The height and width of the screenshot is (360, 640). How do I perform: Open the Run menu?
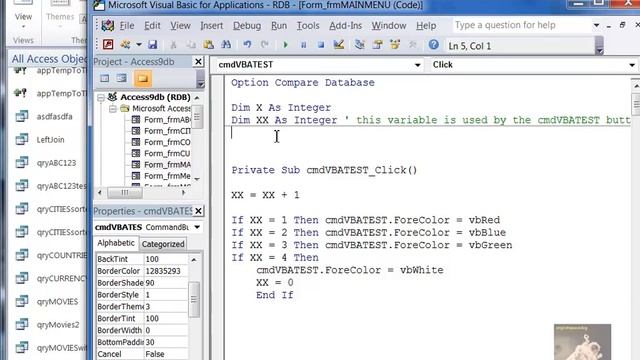click(279, 25)
